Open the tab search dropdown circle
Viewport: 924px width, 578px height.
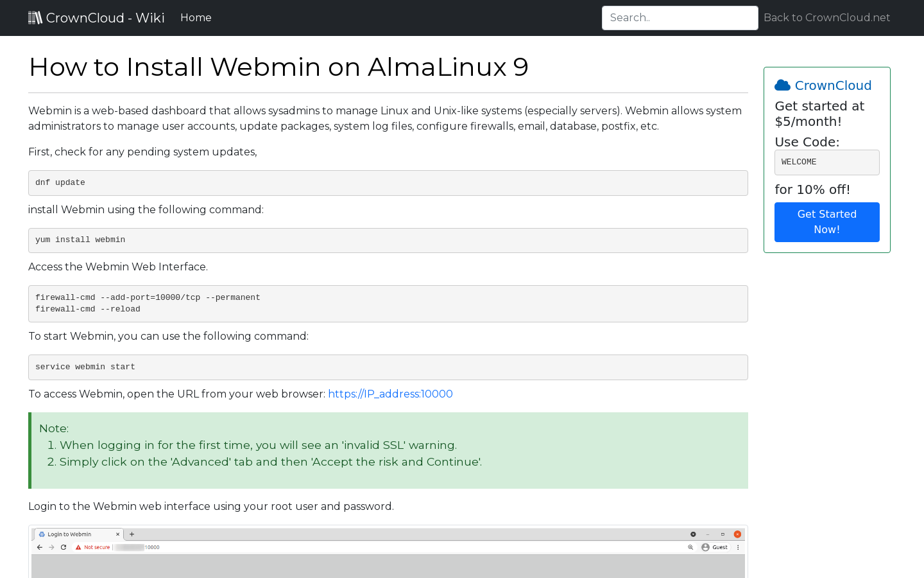pos(692,534)
